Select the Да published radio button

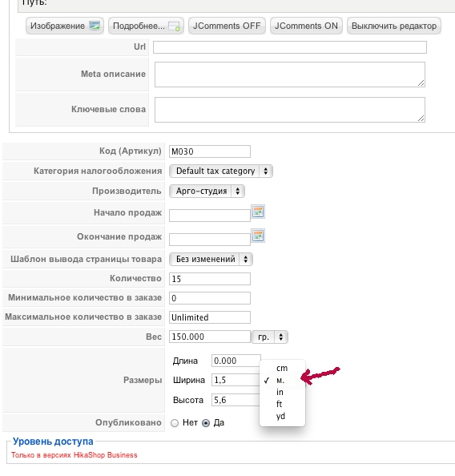tap(206, 423)
